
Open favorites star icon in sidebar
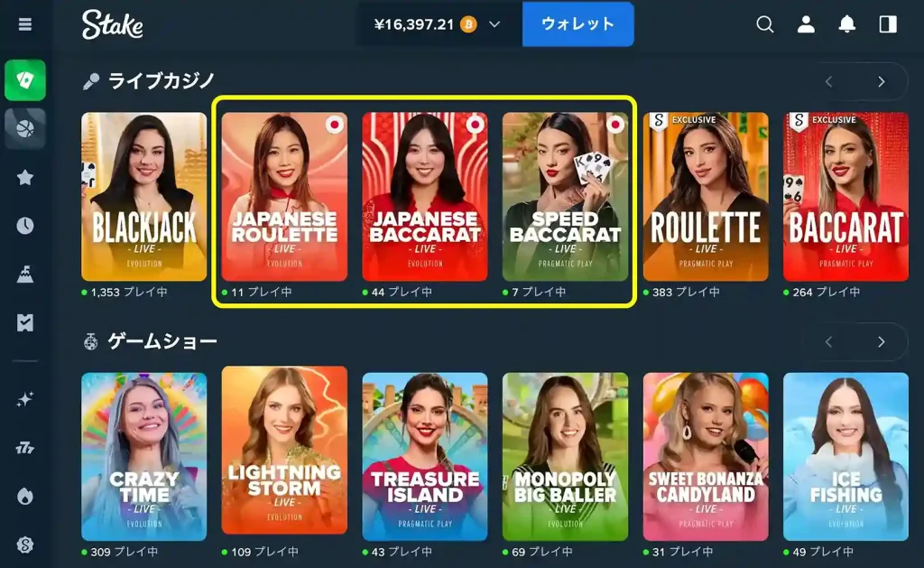[24, 177]
